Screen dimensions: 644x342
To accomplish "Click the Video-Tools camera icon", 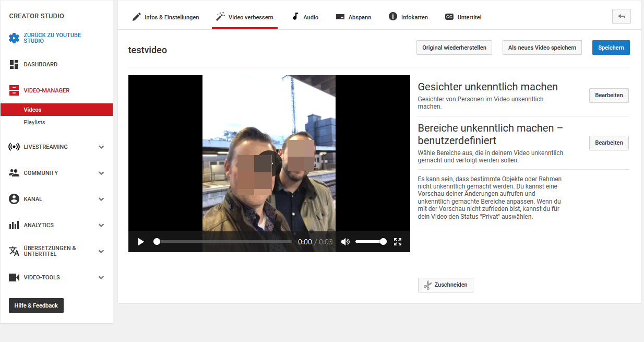I will pyautogui.click(x=14, y=277).
